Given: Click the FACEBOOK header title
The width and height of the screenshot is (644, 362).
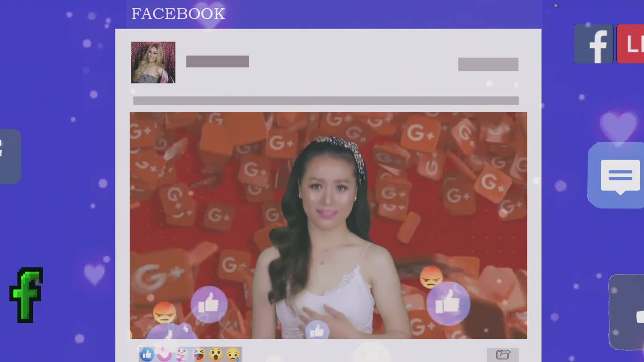Looking at the screenshot, I should (x=178, y=14).
